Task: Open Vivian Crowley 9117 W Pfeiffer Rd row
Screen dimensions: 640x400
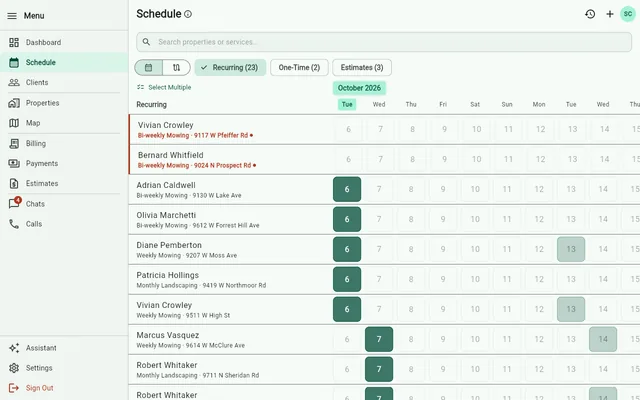Action: pyautogui.click(x=231, y=129)
